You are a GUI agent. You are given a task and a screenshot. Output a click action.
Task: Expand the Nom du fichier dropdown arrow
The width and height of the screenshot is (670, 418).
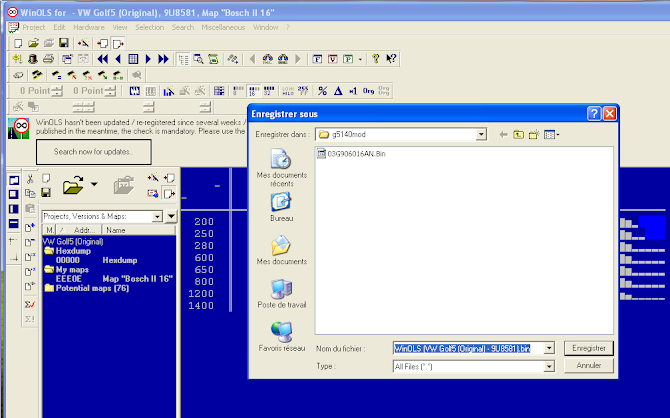pyautogui.click(x=549, y=348)
